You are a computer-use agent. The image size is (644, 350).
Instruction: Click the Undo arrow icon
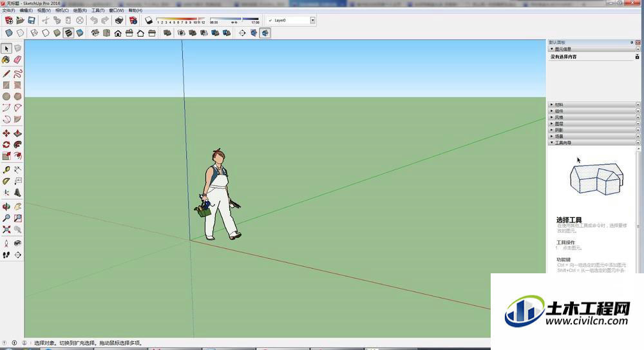[x=94, y=20]
